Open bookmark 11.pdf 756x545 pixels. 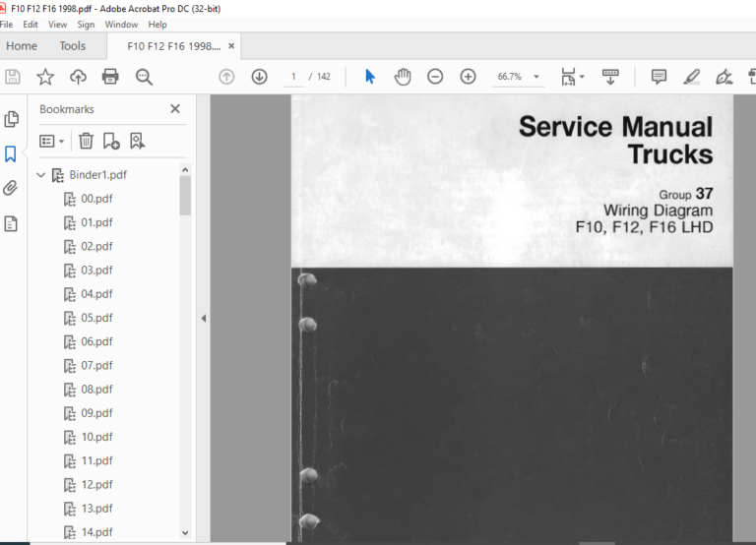96,460
